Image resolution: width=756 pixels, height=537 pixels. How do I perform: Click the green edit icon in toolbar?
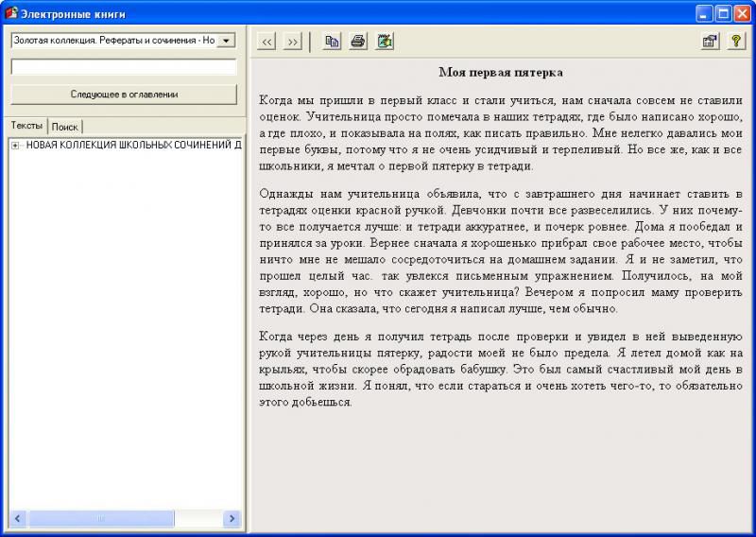pos(384,42)
